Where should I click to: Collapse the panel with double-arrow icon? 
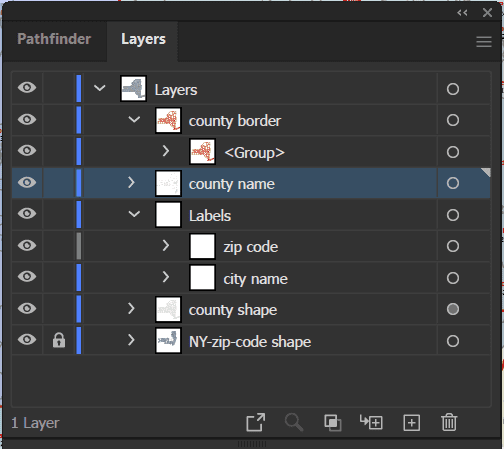click(x=462, y=13)
